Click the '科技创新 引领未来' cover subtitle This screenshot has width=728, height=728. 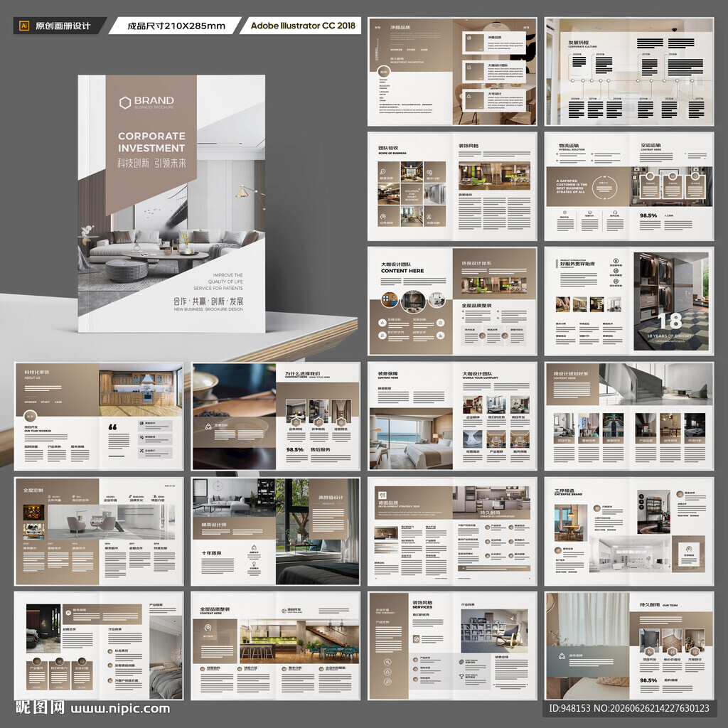(x=151, y=163)
